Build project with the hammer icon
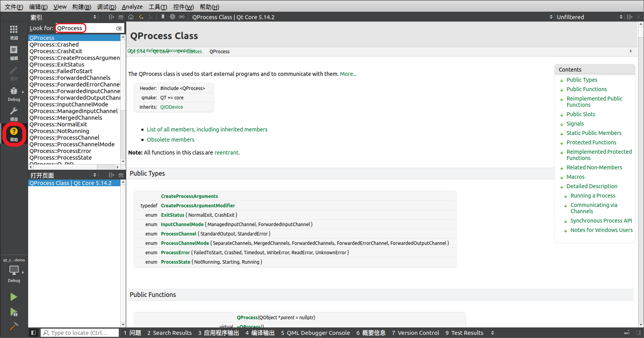This screenshot has width=644, height=338. click(14, 326)
